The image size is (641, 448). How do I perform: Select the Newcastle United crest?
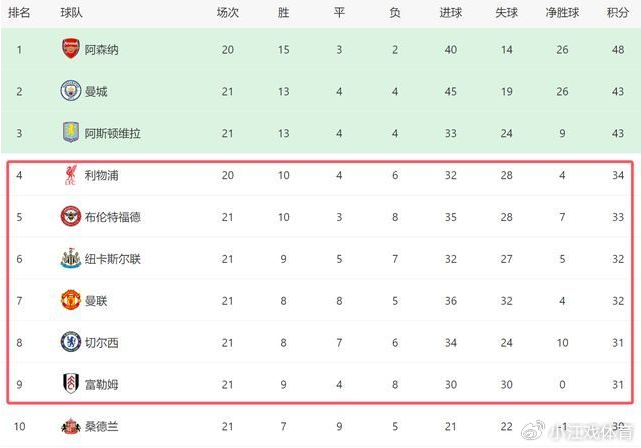click(70, 259)
